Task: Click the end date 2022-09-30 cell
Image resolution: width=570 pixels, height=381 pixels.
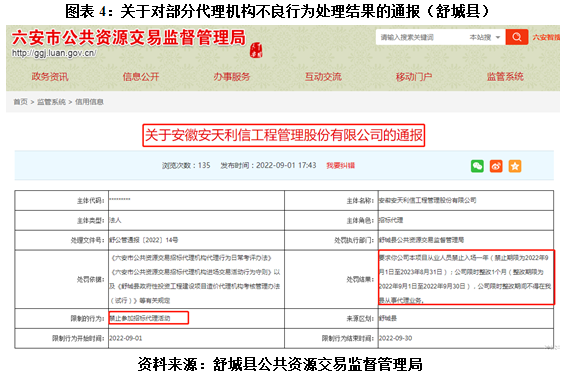Action: pos(466,338)
